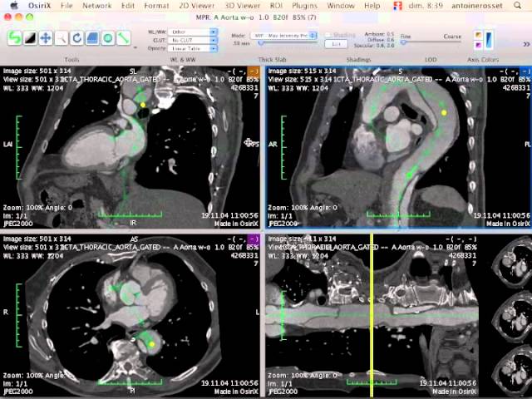This screenshot has height=399, width=532.
Task: Click the window title MPR: A Aorta w-o
Action: click(x=256, y=17)
